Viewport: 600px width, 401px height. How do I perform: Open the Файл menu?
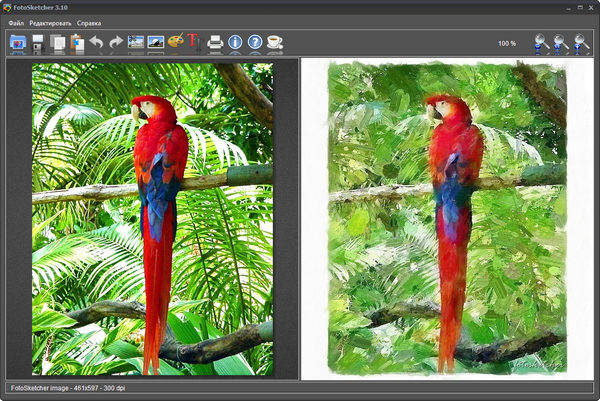pyautogui.click(x=16, y=22)
